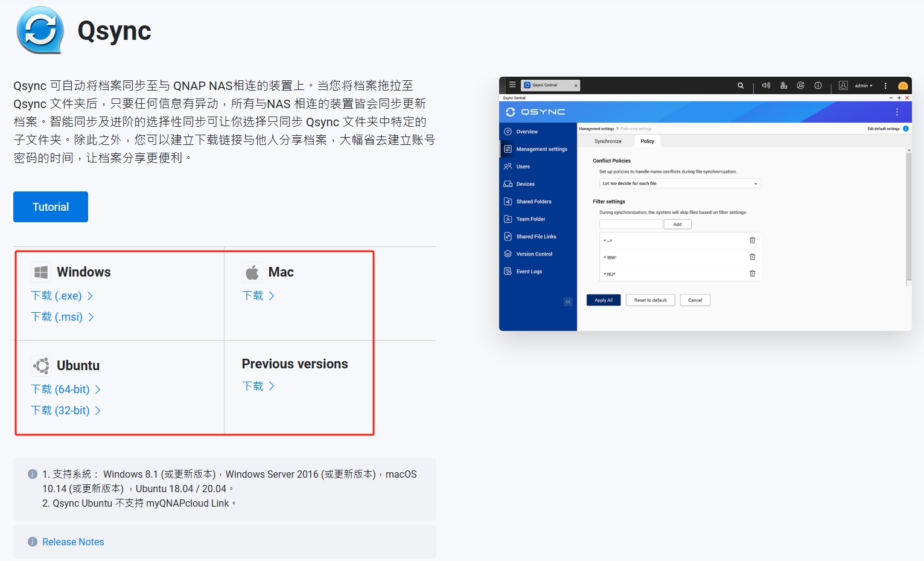
Task: Click the Windows logo icon
Action: tap(41, 272)
